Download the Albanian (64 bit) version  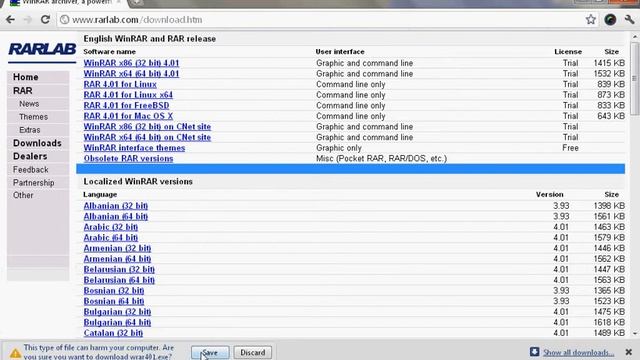tap(116, 216)
